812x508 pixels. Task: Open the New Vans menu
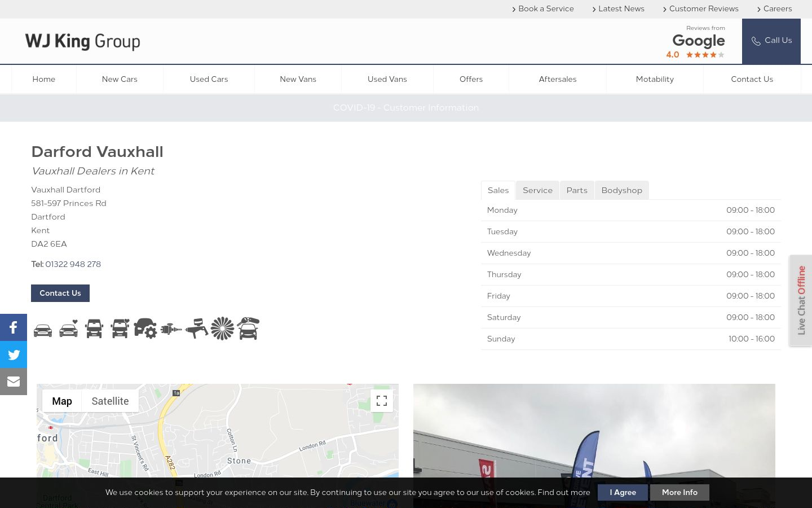(x=298, y=79)
